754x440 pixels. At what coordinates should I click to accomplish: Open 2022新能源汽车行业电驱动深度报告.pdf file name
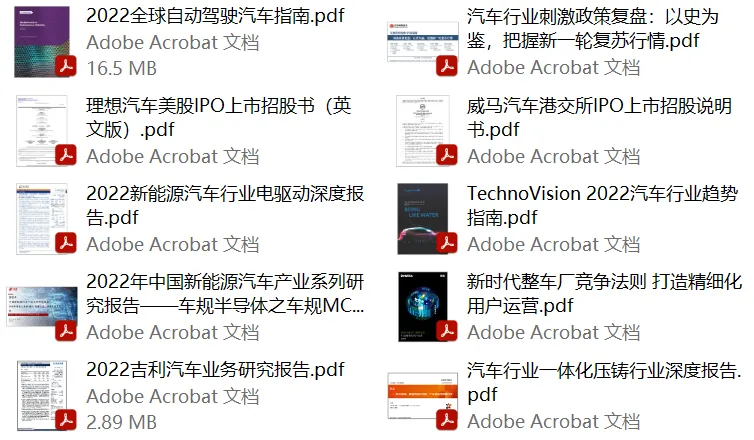click(225, 205)
